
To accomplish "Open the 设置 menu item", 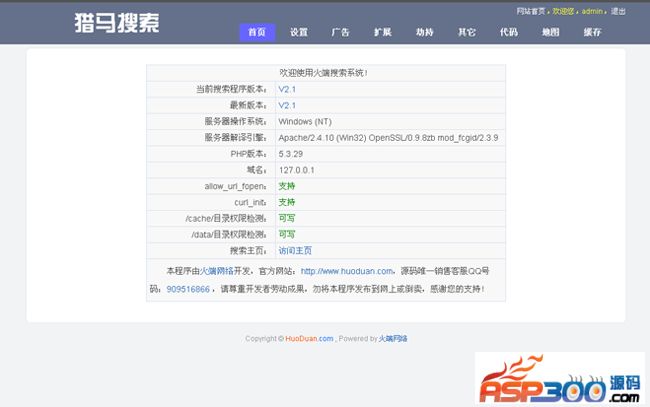I will 299,32.
